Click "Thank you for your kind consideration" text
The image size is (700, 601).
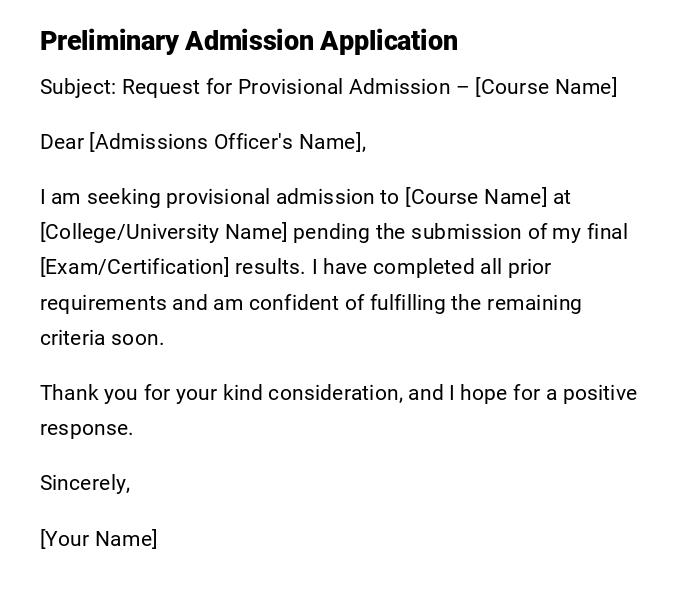point(220,393)
